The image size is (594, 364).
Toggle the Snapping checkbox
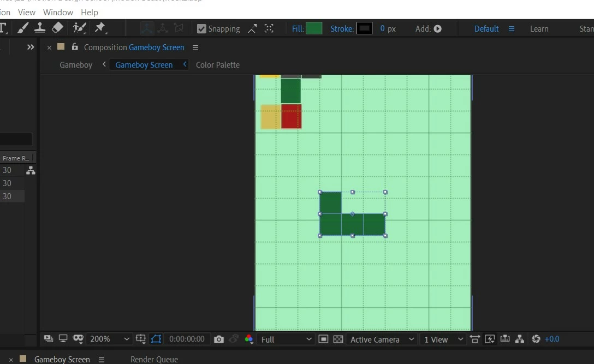(x=201, y=29)
